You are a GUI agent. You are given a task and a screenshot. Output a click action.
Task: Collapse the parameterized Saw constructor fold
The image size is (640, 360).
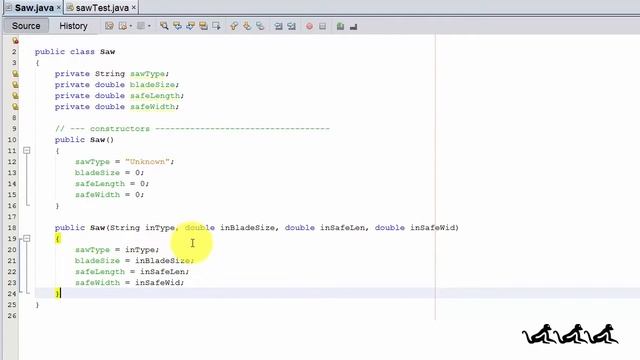[27, 238]
